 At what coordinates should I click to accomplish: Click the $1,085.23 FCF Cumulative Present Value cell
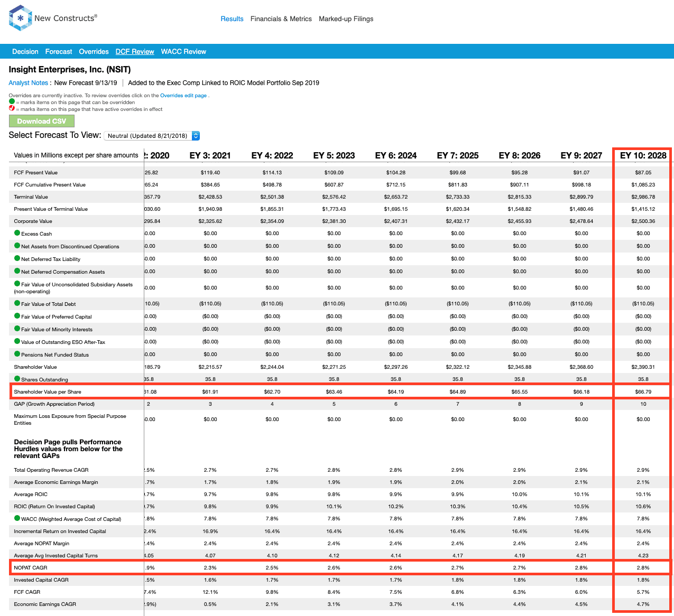click(643, 185)
